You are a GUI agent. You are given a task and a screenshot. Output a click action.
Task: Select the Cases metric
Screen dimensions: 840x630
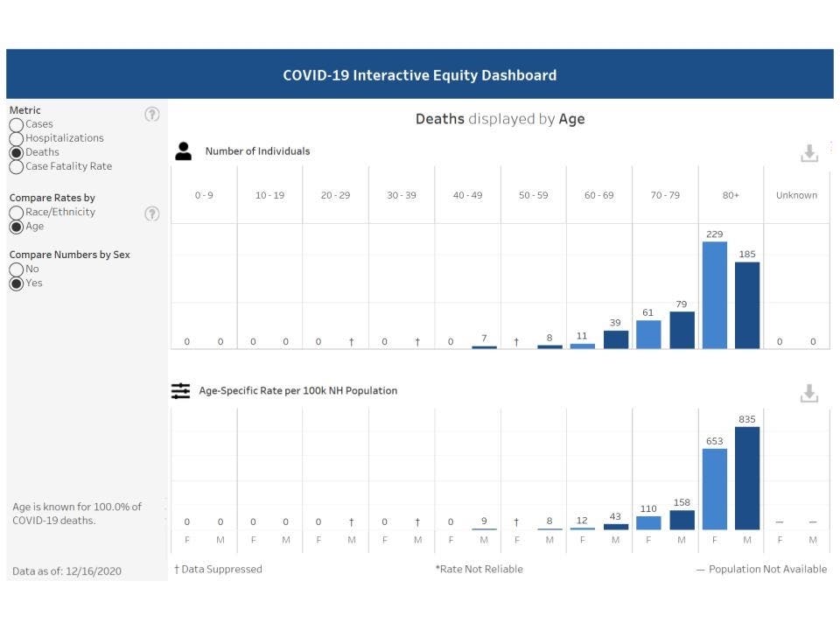(x=16, y=124)
